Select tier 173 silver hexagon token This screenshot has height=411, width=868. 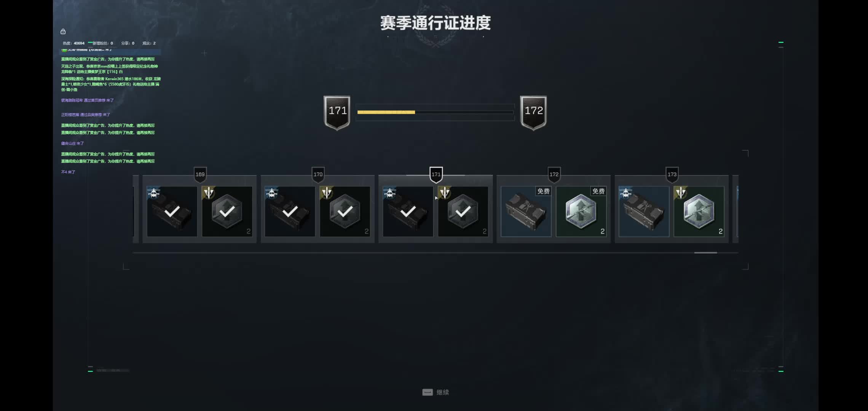pyautogui.click(x=699, y=212)
